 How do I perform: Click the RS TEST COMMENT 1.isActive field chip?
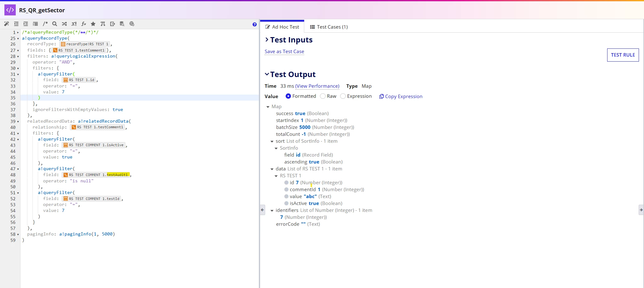(94, 145)
